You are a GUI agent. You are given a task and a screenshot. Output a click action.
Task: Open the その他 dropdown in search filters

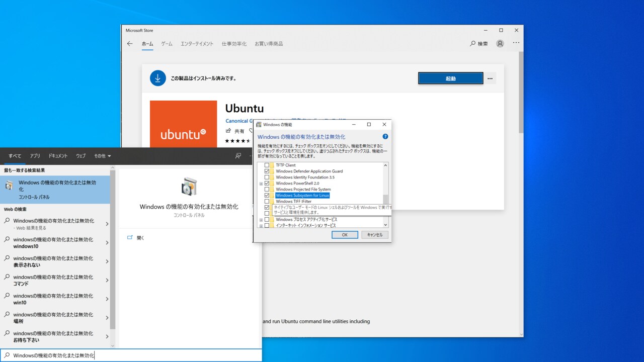pos(102,156)
